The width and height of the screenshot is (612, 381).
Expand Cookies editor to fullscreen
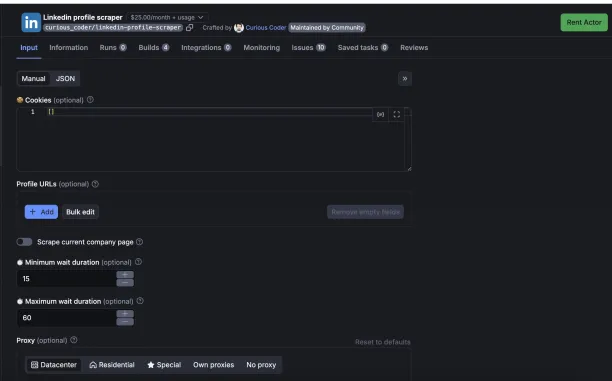click(x=397, y=114)
